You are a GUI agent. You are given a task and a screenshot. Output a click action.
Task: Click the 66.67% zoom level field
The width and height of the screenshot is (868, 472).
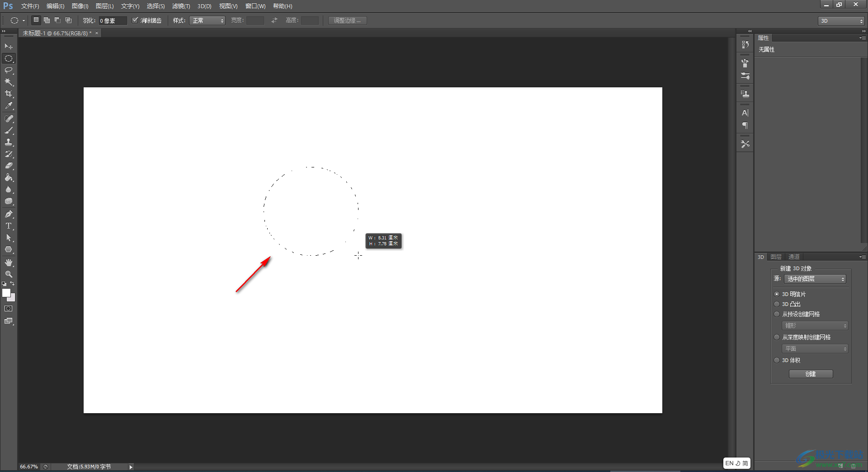(29, 467)
